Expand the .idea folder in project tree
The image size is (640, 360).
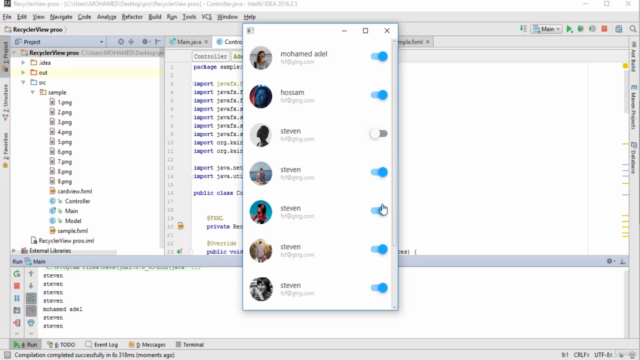[x=23, y=62]
